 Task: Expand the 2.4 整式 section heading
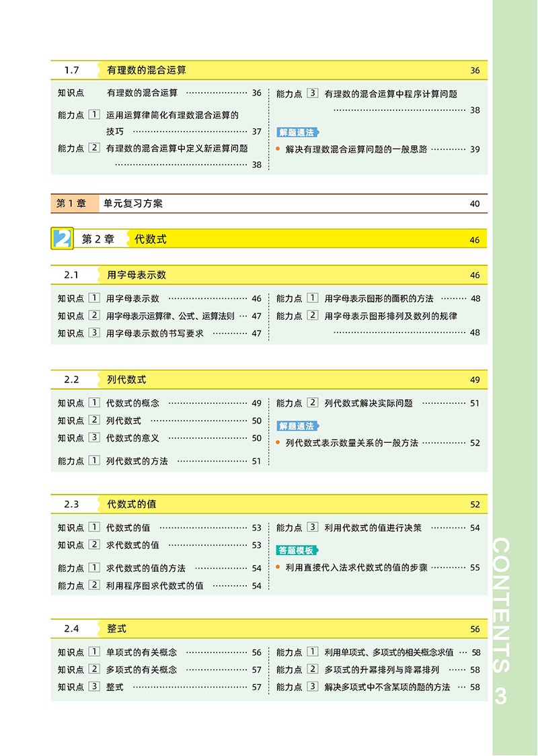116,629
